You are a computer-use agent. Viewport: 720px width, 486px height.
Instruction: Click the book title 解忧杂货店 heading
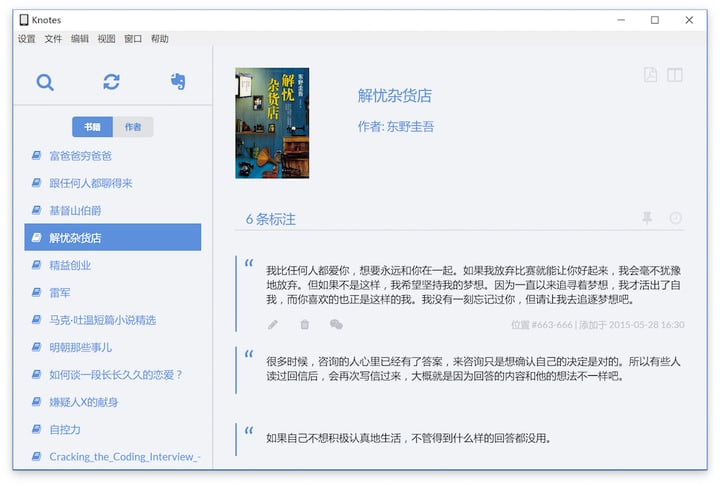394,96
